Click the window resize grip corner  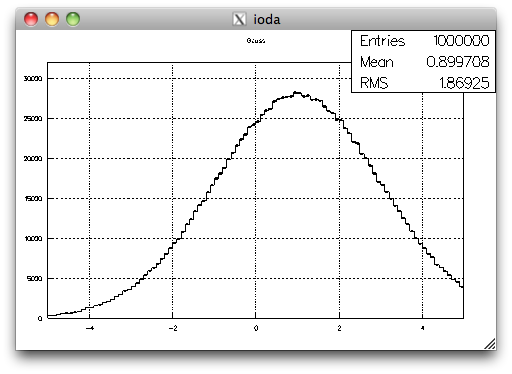point(489,344)
